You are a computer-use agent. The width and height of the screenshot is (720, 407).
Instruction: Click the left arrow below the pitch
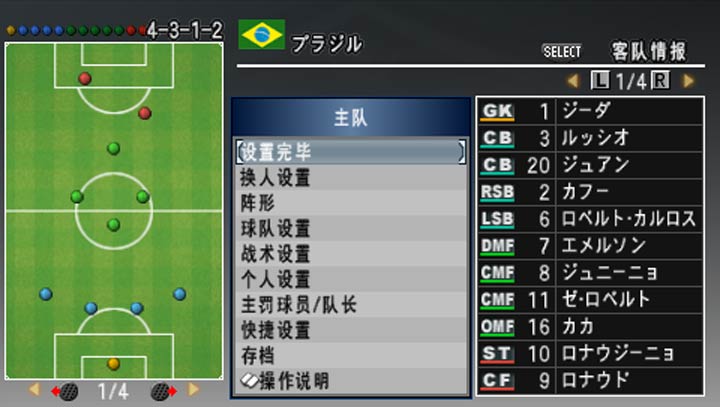(x=34, y=390)
